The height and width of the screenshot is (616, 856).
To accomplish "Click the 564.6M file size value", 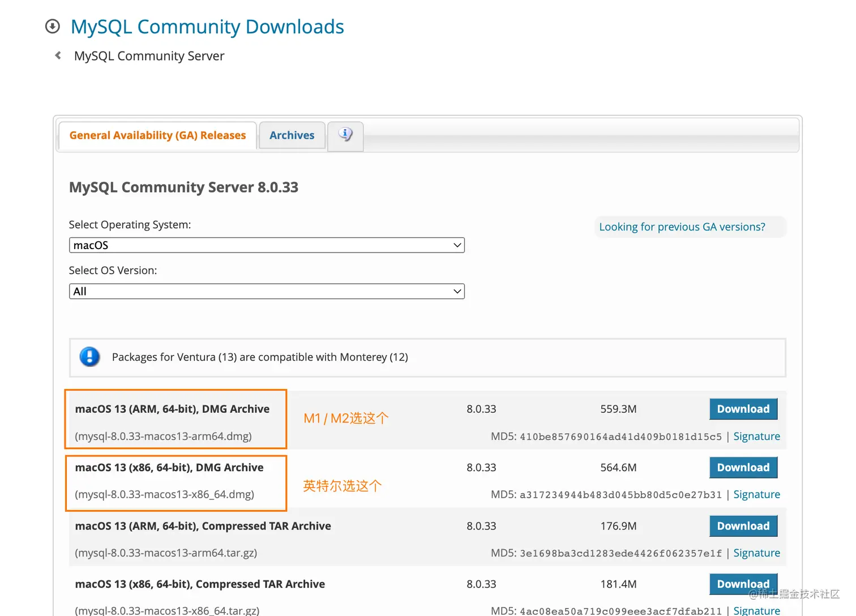I will (x=618, y=468).
